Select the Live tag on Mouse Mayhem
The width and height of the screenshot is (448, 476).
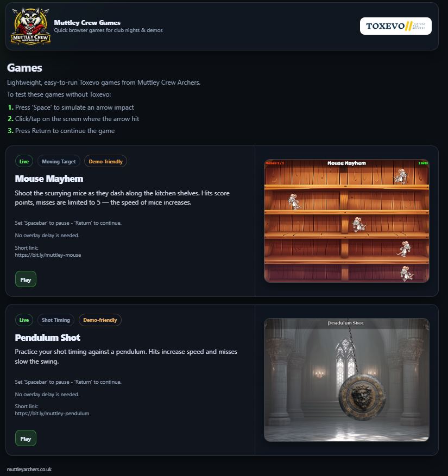coord(24,162)
